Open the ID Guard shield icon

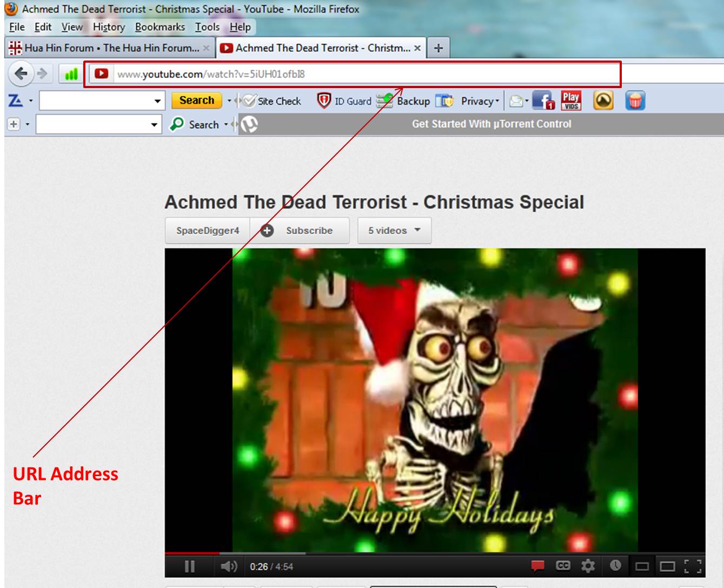point(323,101)
